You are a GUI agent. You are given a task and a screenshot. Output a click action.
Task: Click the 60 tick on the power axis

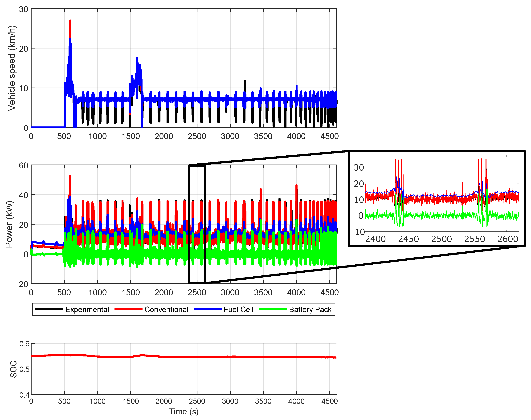click(x=23, y=166)
